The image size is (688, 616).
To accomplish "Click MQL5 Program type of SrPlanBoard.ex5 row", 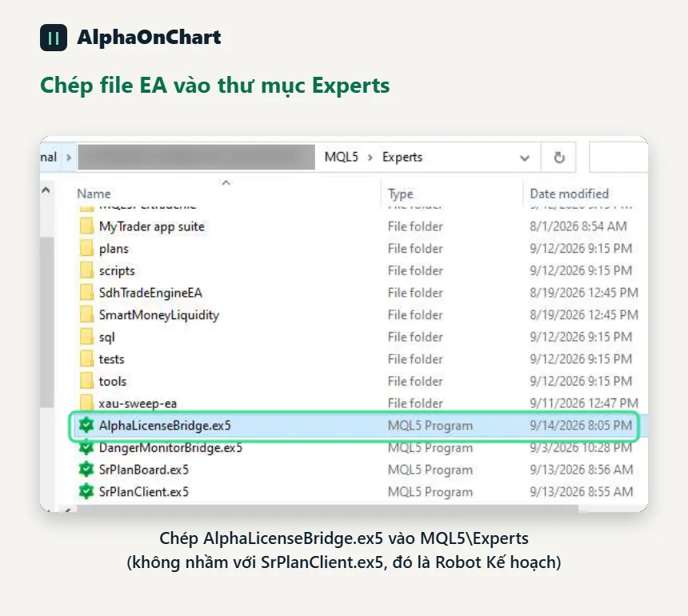I will pyautogui.click(x=430, y=470).
